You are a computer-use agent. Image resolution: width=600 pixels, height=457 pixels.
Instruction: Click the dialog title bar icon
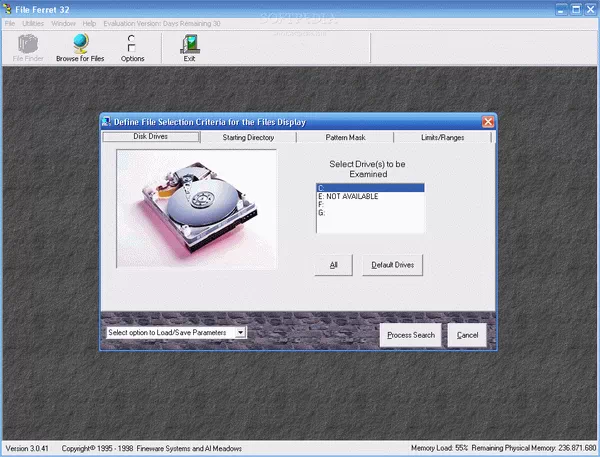(x=106, y=122)
